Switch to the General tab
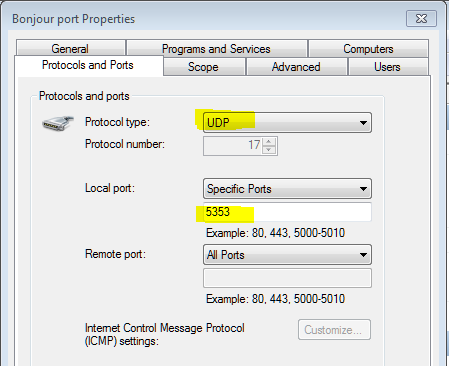The width and height of the screenshot is (449, 366). [70, 48]
